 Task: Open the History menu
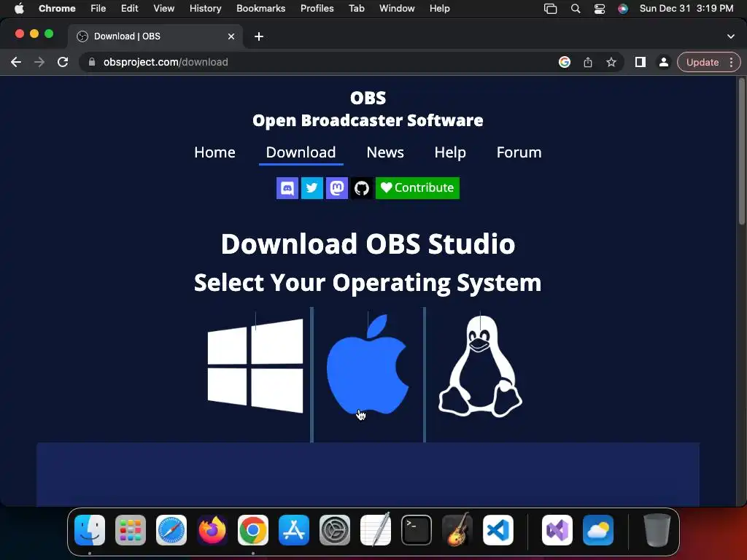tap(205, 9)
